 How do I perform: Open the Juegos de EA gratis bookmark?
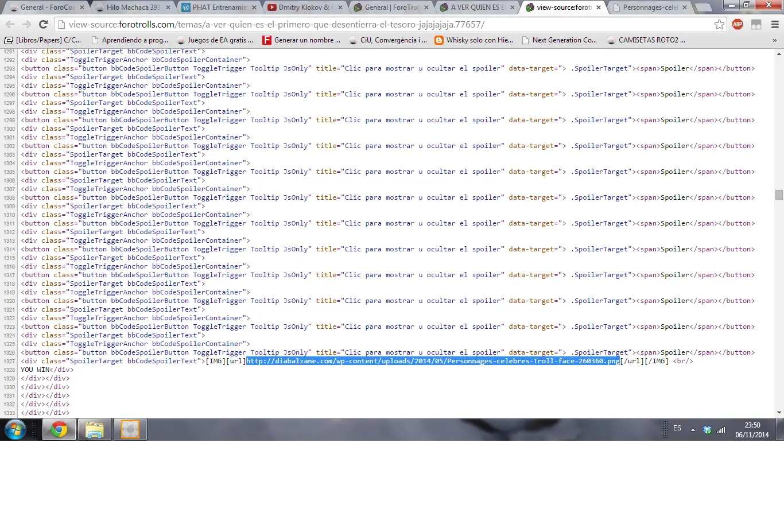pyautogui.click(x=215, y=40)
